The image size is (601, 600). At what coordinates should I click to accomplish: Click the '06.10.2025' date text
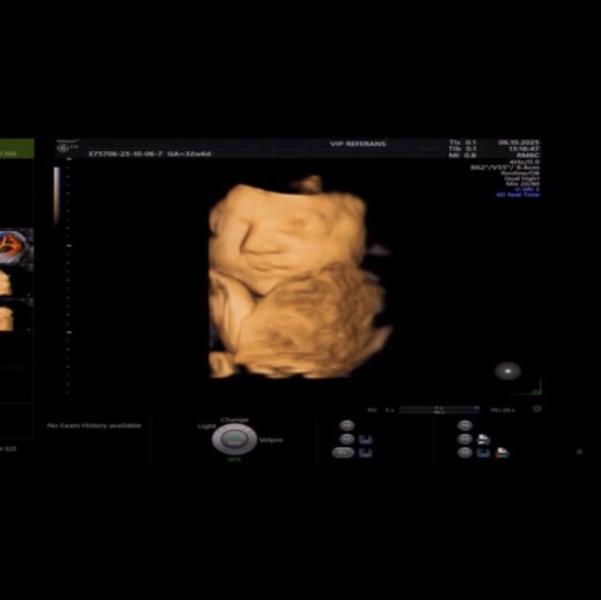519,142
